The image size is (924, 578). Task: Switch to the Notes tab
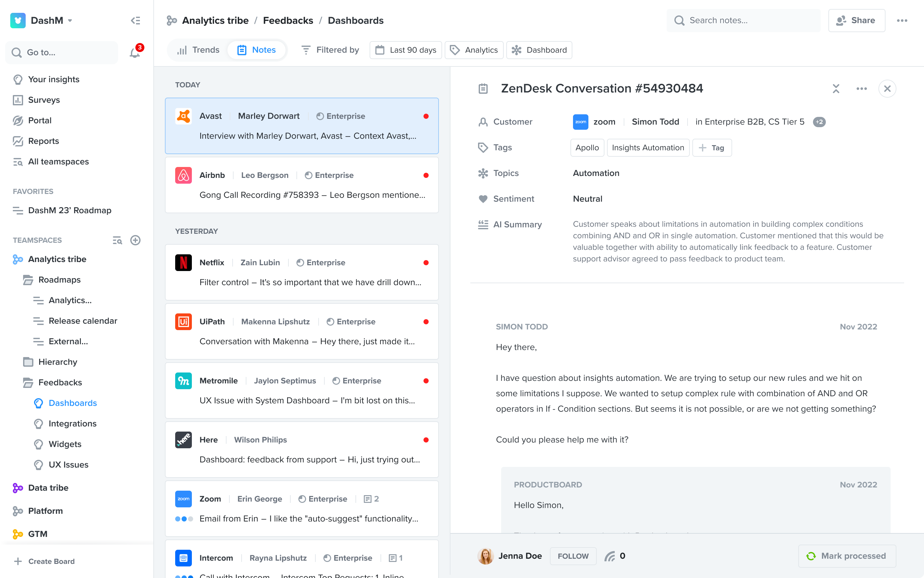257,50
